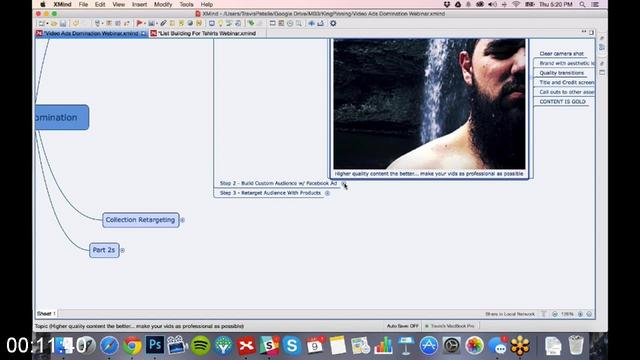This screenshot has height=360, width=640.
Task: Click the insert image toolbar icon
Action: click(x=151, y=24)
